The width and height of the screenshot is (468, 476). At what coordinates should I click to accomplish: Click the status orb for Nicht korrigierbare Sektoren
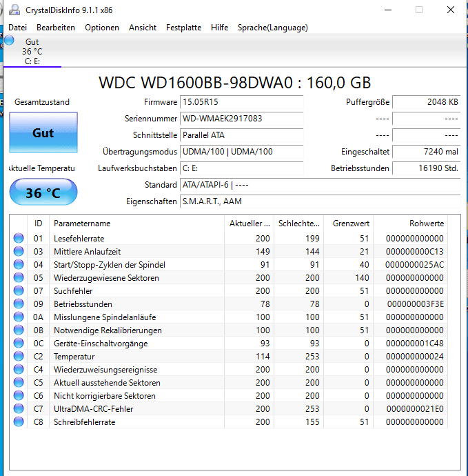coord(19,395)
